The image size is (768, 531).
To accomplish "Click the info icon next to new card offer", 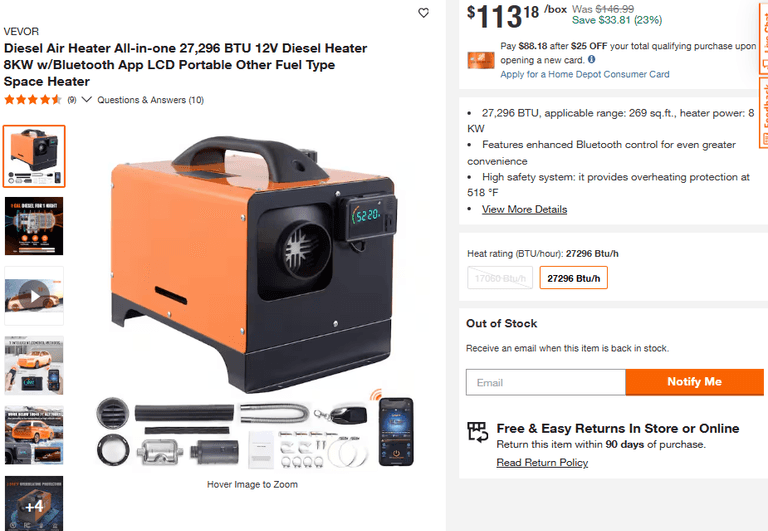I will (x=592, y=59).
